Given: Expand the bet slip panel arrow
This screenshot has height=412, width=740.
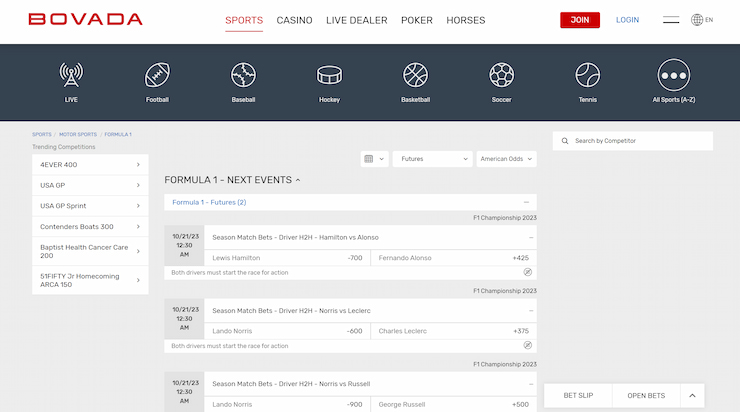Looking at the screenshot, I should (692, 395).
